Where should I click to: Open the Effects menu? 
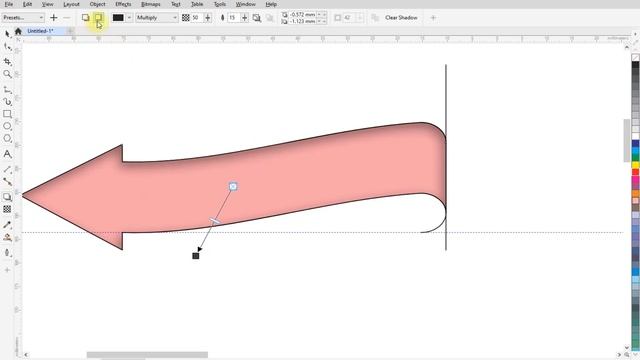[x=123, y=4]
